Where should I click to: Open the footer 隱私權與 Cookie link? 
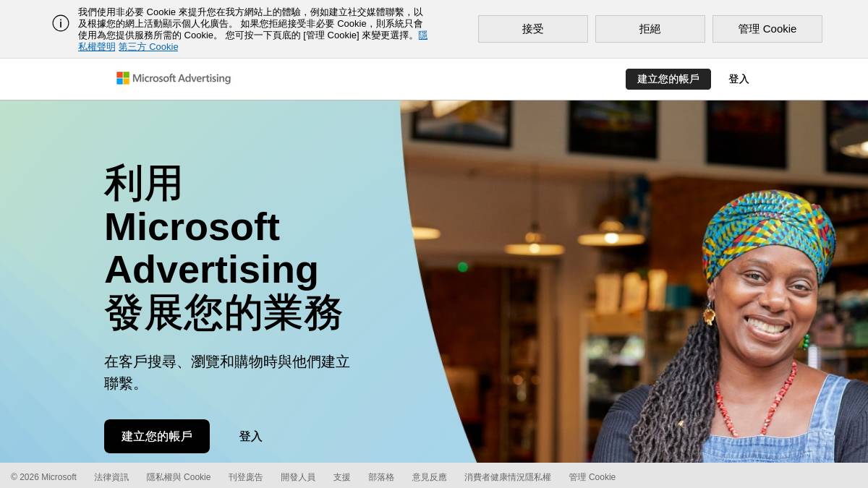click(x=179, y=477)
